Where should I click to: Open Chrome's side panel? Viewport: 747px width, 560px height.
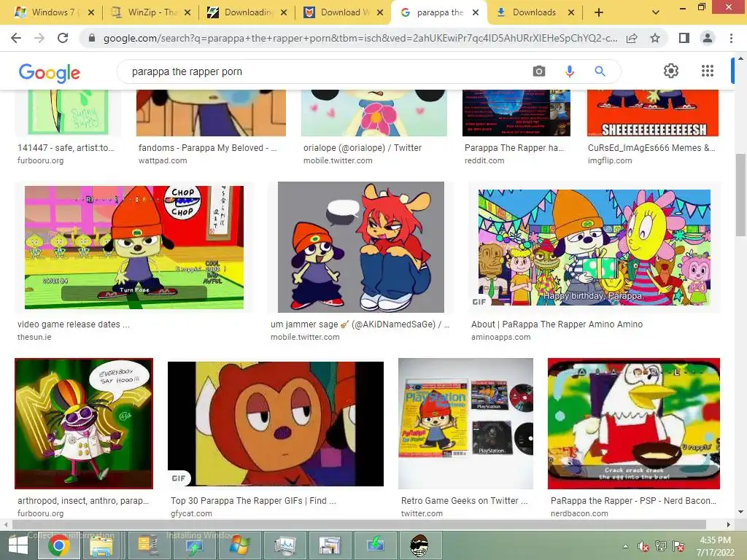tap(684, 38)
